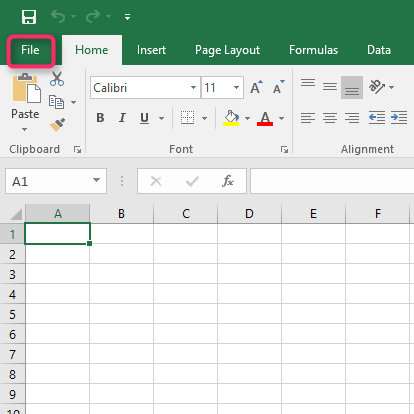
Task: Open Font settings dialog launcher
Action: tap(284, 150)
